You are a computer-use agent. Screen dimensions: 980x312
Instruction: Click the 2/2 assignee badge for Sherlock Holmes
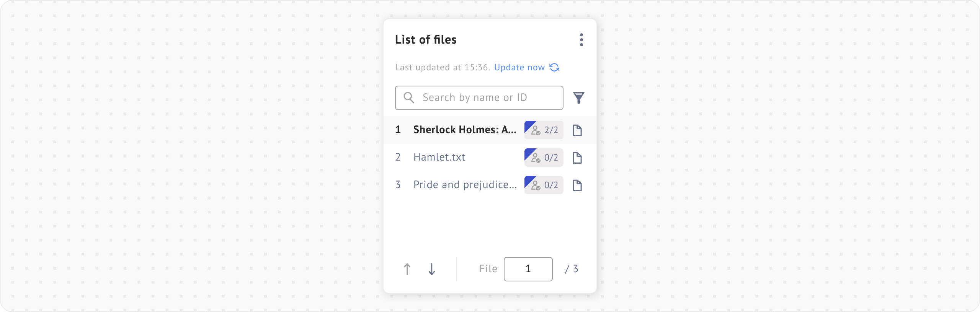point(544,130)
